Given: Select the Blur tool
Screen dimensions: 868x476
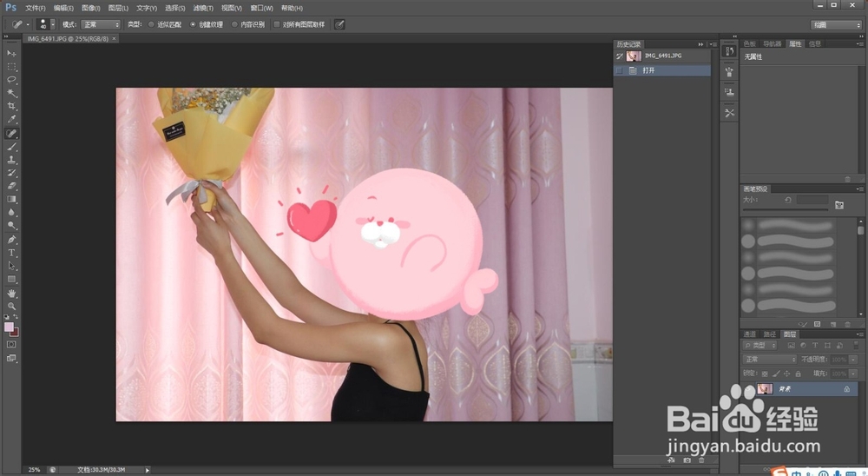Looking at the screenshot, I should 11,213.
